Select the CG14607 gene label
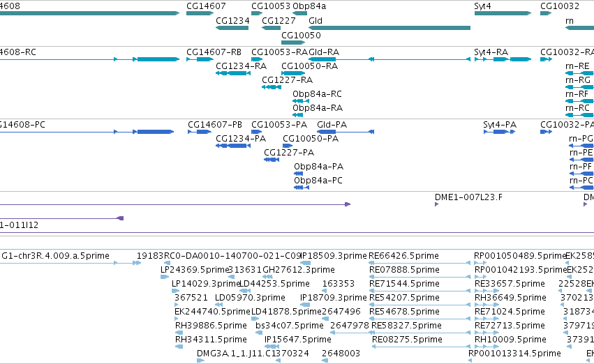The image size is (594, 364). tap(206, 6)
